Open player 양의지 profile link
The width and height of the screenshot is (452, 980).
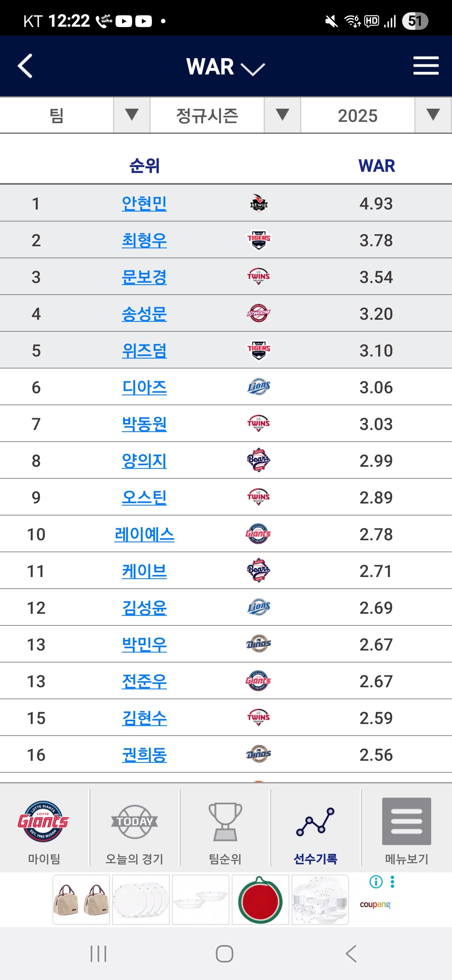click(144, 461)
